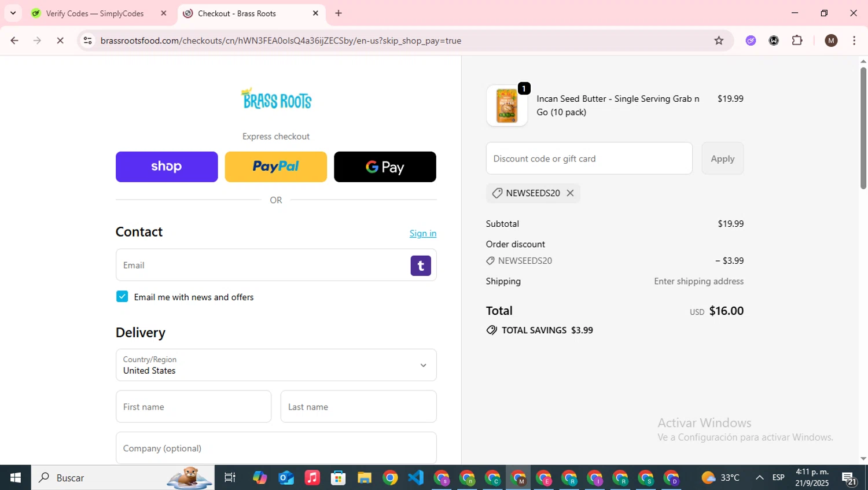This screenshot has width=868, height=490.
Task: Click the Last name field
Action: pyautogui.click(x=358, y=407)
